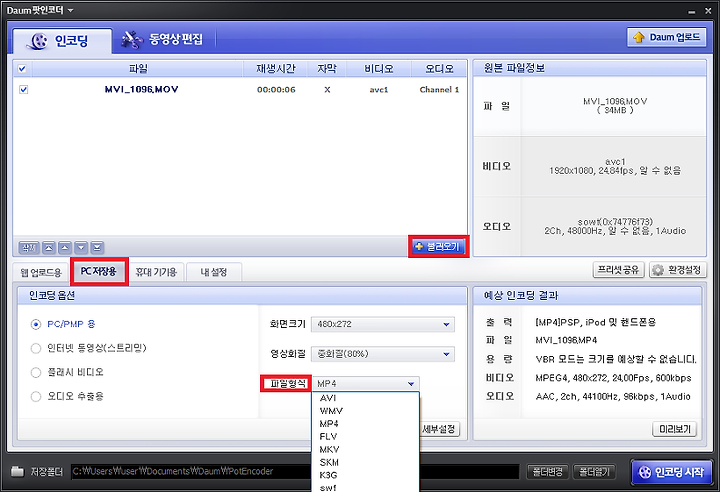Minimize the Daum 팟인코더 window
The image size is (720, 492).
pyautogui.click(x=692, y=11)
